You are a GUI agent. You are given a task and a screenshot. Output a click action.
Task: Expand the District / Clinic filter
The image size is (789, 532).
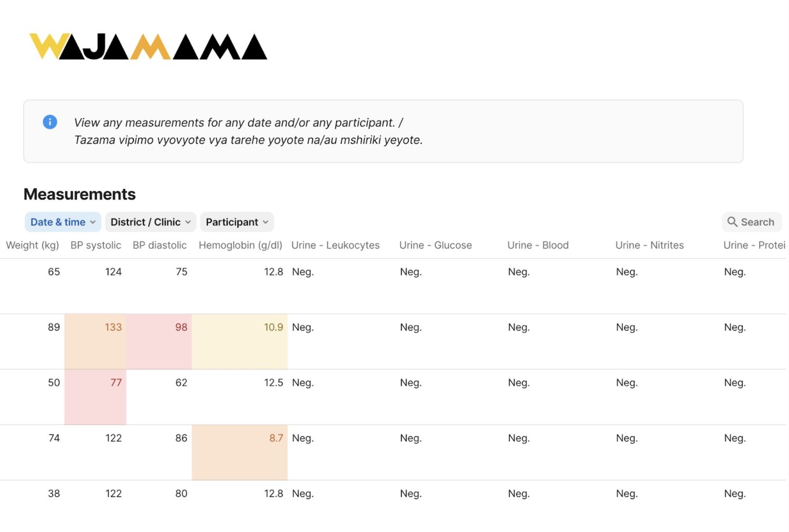click(x=150, y=222)
